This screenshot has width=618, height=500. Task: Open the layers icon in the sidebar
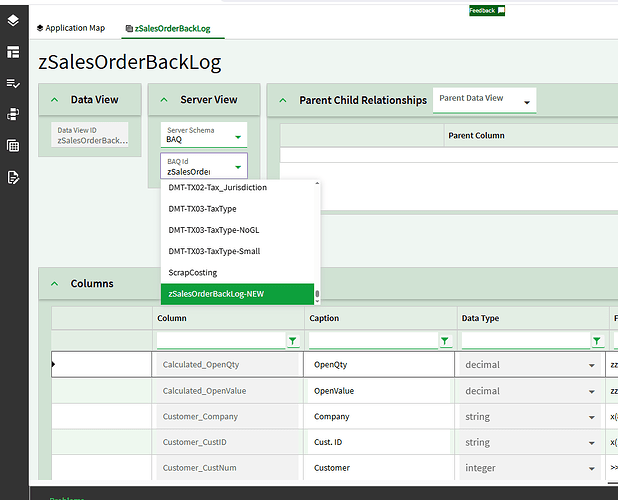tap(13, 20)
